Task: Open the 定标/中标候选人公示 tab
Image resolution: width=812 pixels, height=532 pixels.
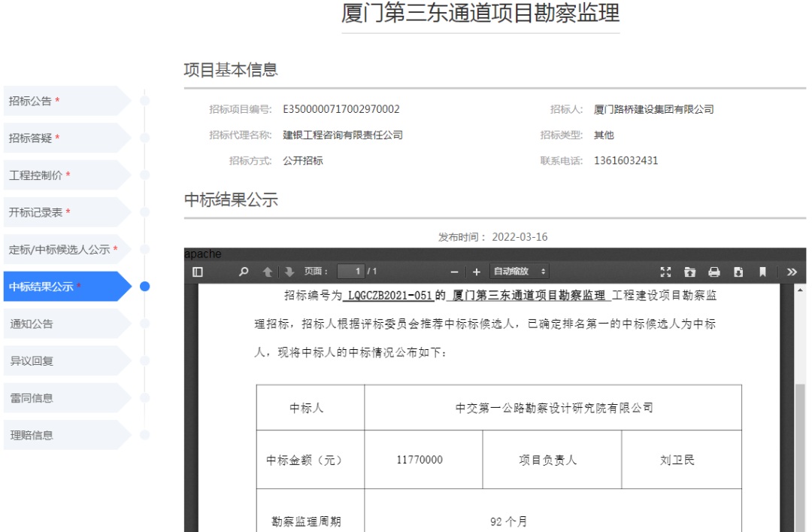Action: (x=68, y=249)
